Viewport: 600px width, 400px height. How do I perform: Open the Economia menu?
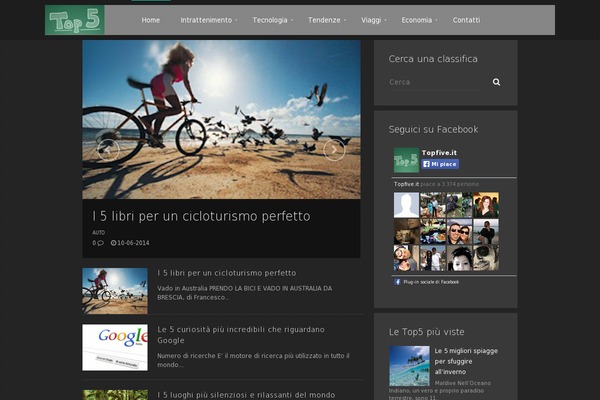(416, 20)
